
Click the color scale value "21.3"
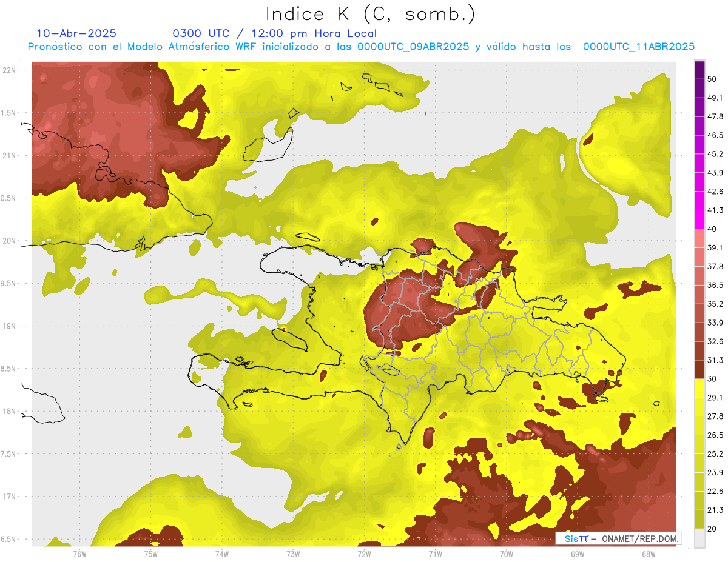point(715,510)
